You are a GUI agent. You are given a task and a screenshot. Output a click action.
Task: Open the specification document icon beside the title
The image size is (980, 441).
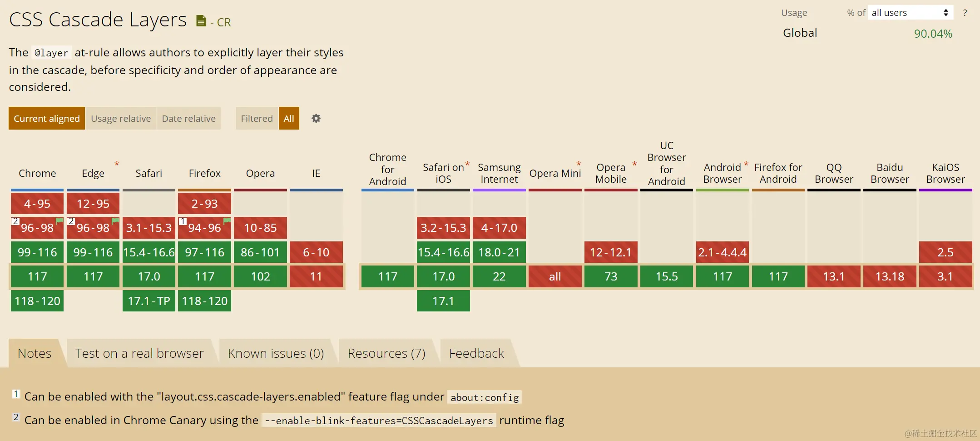(x=201, y=21)
